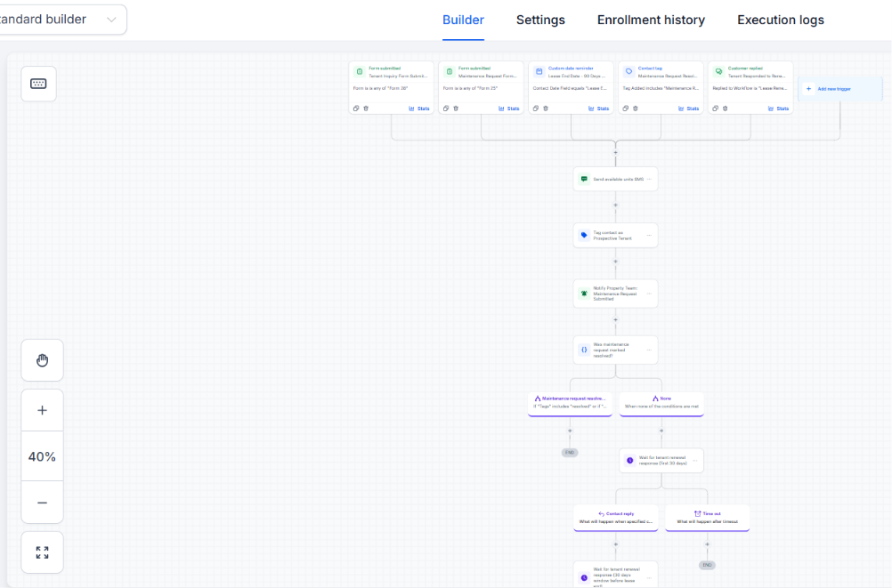
Task: Select the Contact reply branch card
Action: point(615,518)
